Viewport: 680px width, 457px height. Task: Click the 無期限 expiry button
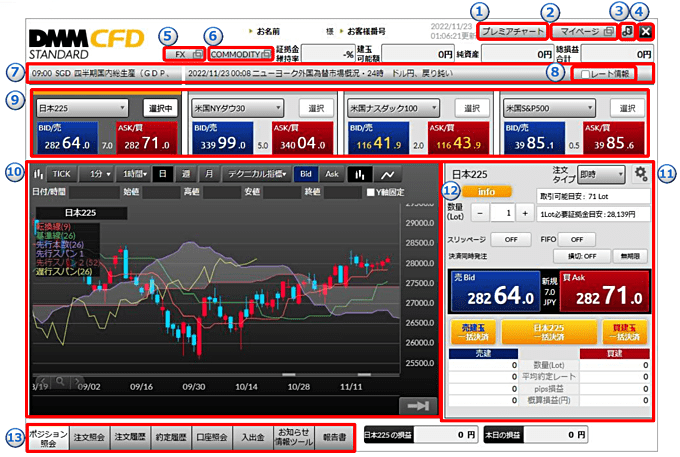pyautogui.click(x=630, y=256)
